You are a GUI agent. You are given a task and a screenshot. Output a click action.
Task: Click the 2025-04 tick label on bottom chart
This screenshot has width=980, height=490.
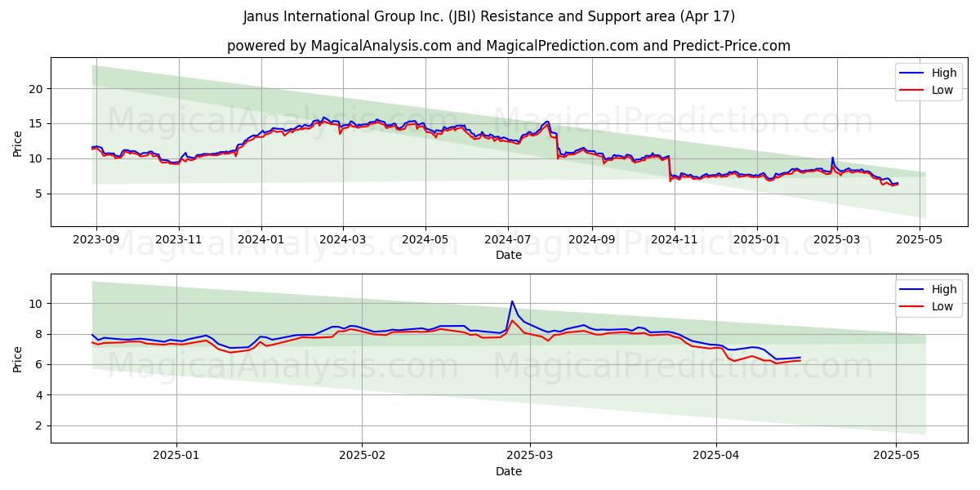[x=716, y=456]
